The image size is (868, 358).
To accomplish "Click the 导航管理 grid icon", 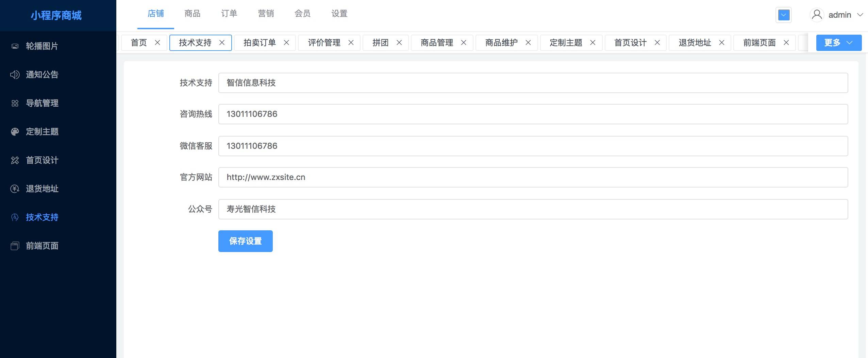I will [15, 103].
